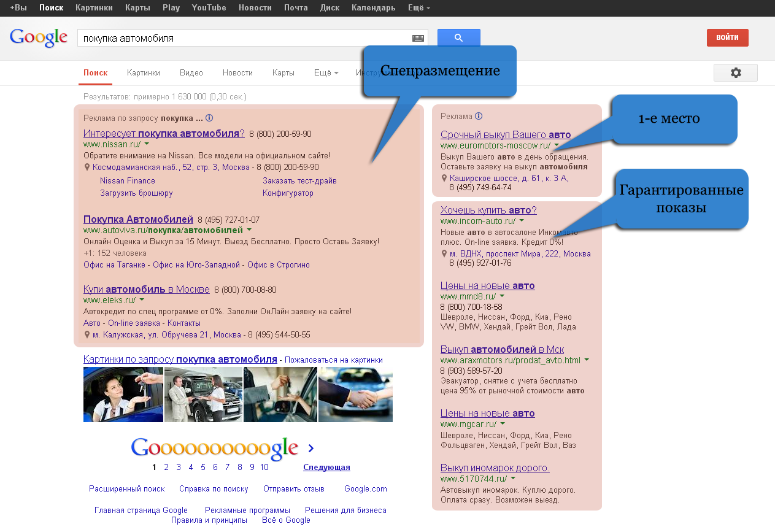The width and height of the screenshot is (775, 532).
Task: Open 'Расширенный поиск' footer link
Action: point(127,489)
